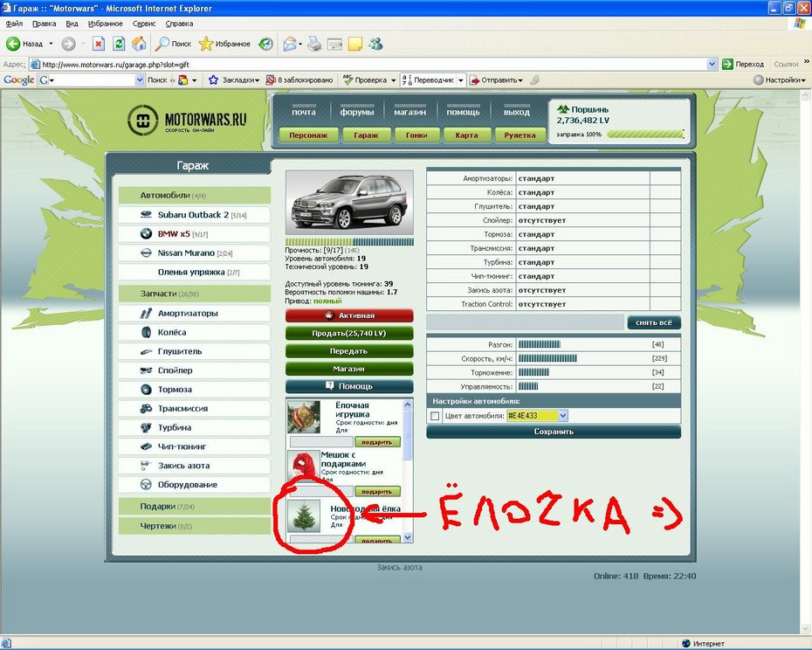Click the BMW X5 car thumbnail
This screenshot has height=650, width=812.
click(349, 203)
